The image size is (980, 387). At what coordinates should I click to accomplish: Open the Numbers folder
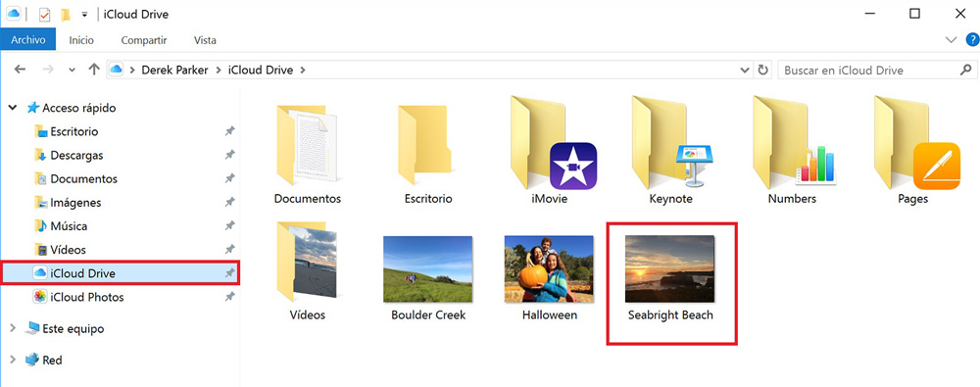tap(796, 141)
